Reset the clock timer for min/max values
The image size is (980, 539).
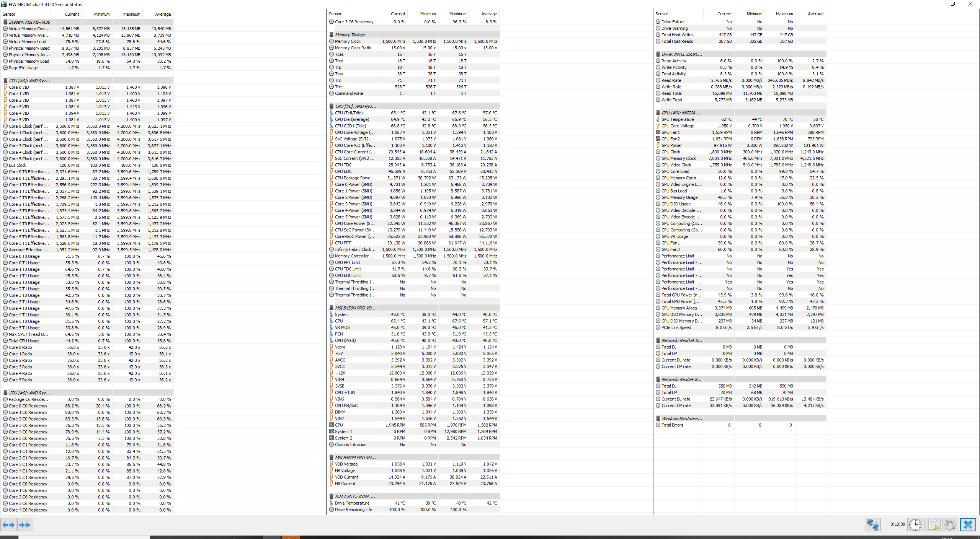(915, 524)
